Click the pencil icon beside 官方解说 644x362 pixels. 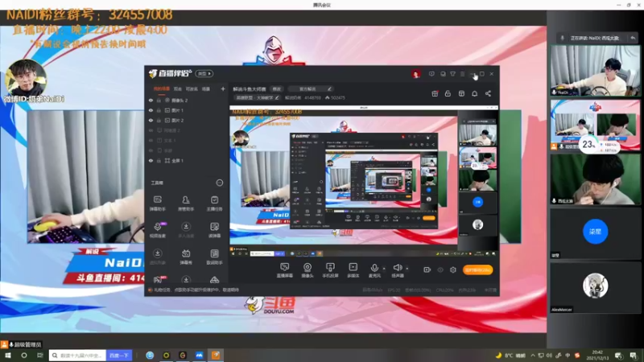coord(329,88)
